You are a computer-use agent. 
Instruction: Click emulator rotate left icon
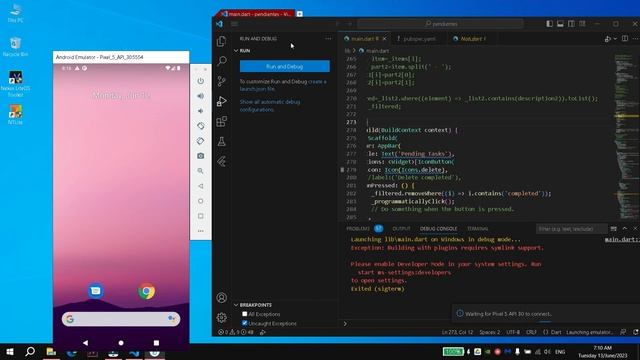[x=200, y=126]
